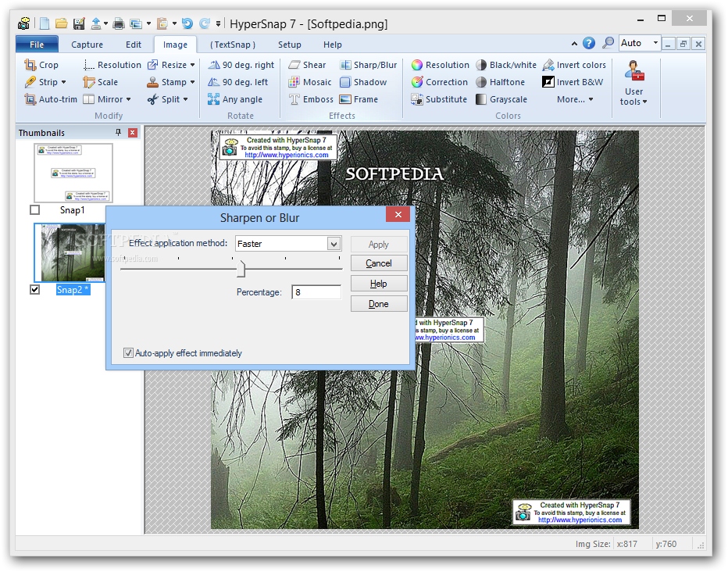
Task: Switch to the Setup tab
Action: 290,45
